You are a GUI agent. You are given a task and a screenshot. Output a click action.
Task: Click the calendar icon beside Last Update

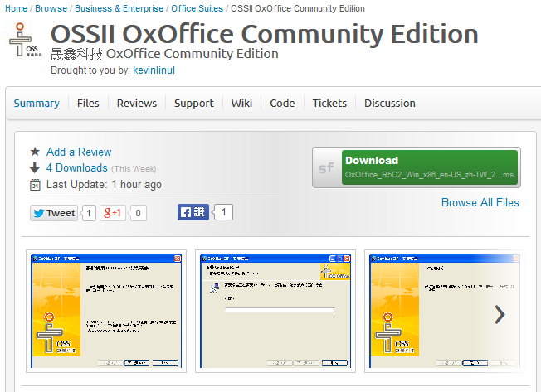coord(35,185)
